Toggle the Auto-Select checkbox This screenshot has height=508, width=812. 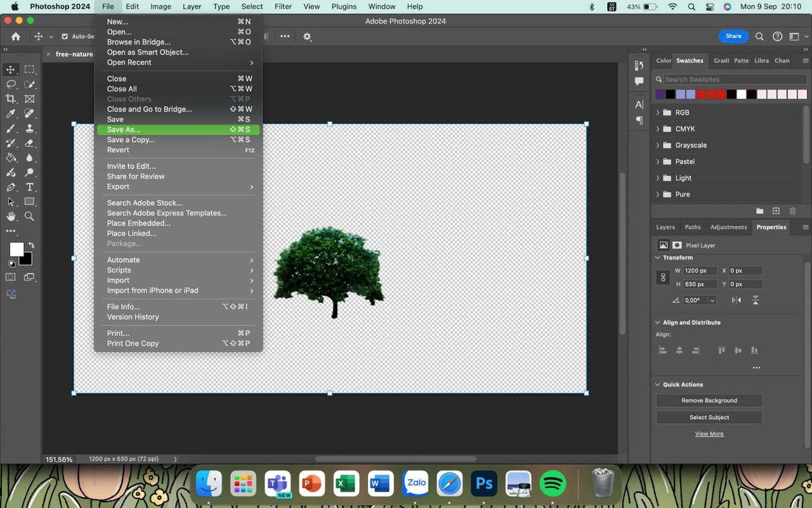[64, 37]
